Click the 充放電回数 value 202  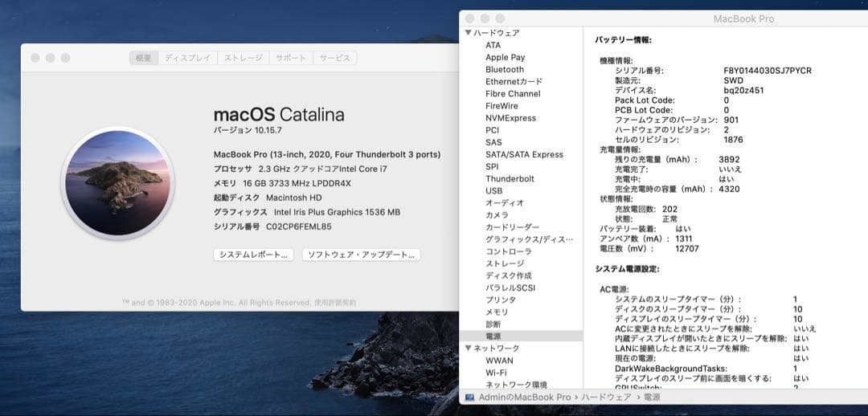[669, 209]
